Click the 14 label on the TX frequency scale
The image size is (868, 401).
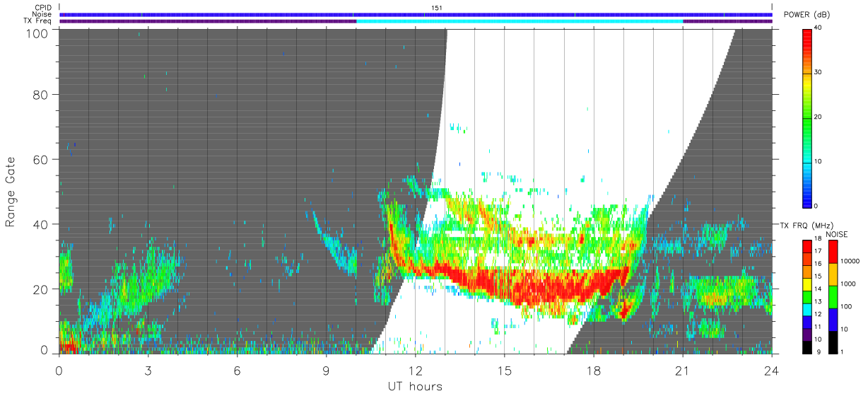(819, 289)
